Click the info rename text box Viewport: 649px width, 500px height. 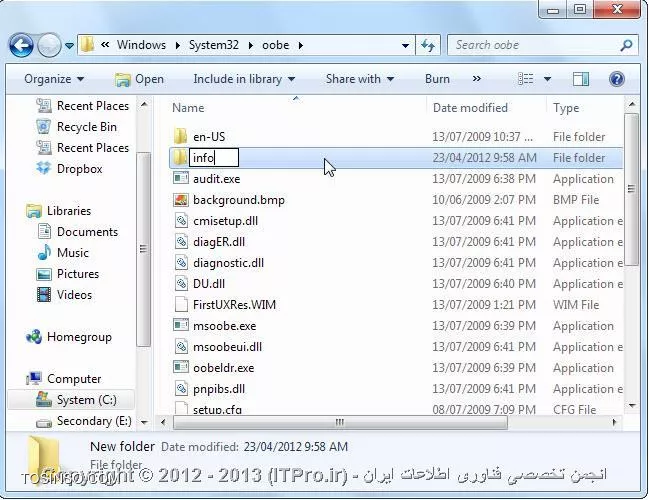click(x=214, y=158)
